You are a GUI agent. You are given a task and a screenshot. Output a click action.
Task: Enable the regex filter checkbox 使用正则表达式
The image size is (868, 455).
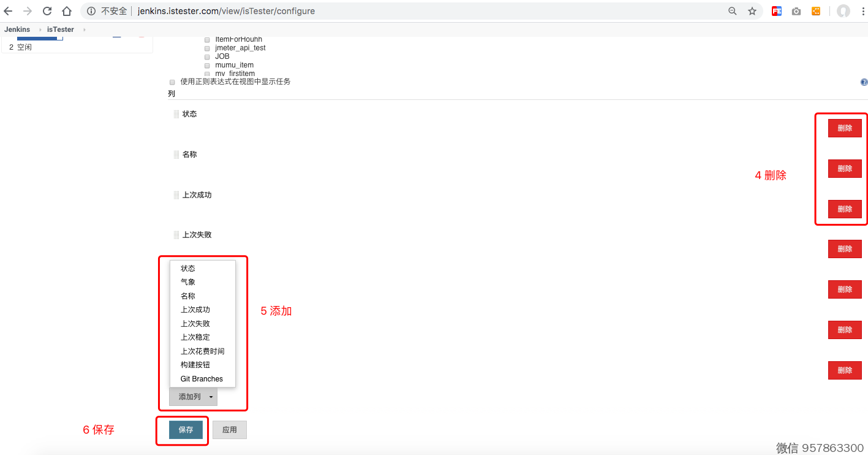coord(172,82)
